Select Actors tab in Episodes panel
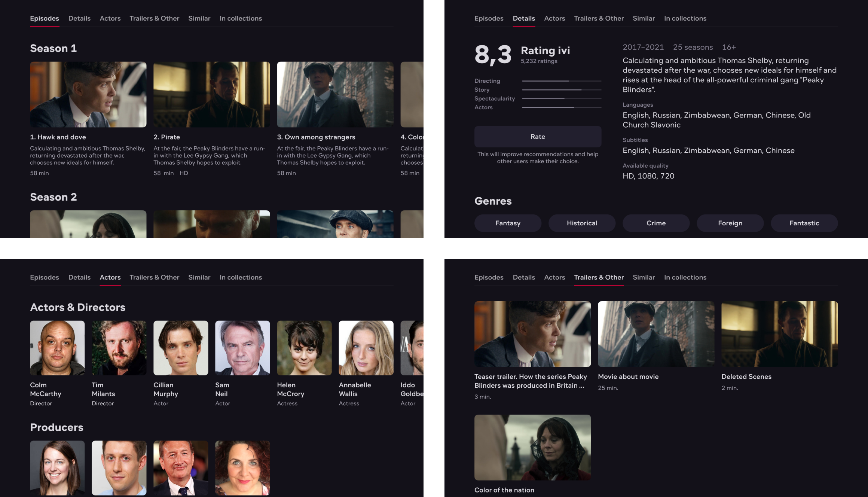The image size is (868, 497). coord(110,18)
